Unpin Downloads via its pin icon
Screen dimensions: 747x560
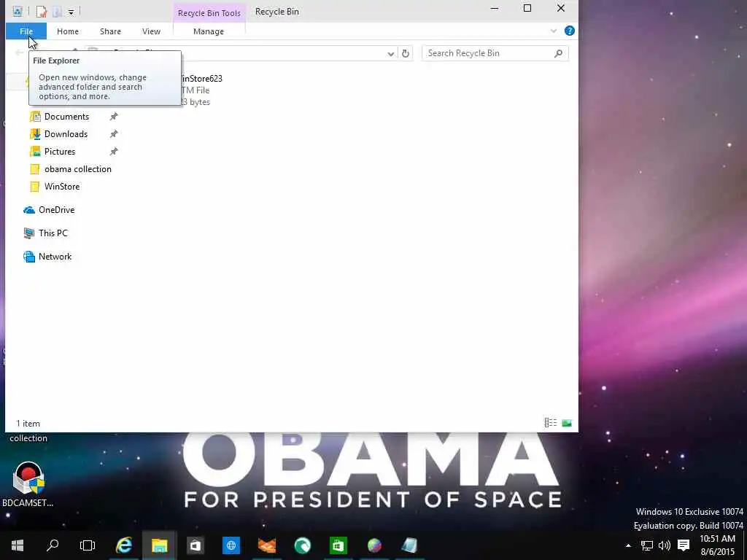coord(113,134)
